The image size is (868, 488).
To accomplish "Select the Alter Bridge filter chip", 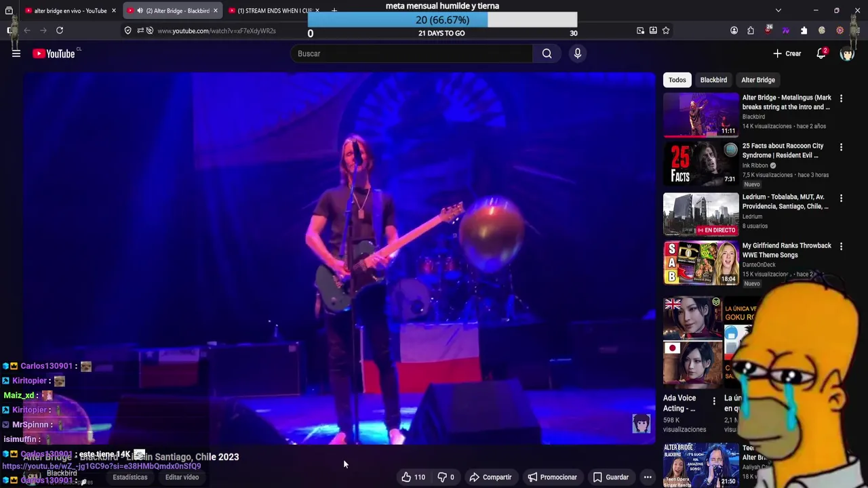I will click(x=758, y=80).
